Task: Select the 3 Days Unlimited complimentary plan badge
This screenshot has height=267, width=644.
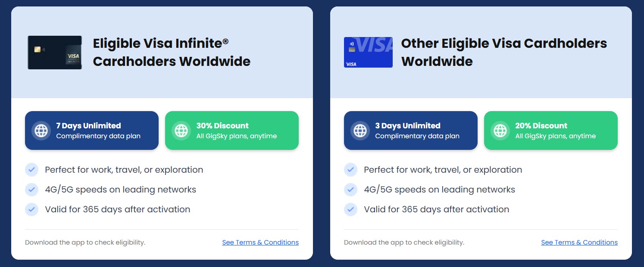Action: (x=411, y=130)
